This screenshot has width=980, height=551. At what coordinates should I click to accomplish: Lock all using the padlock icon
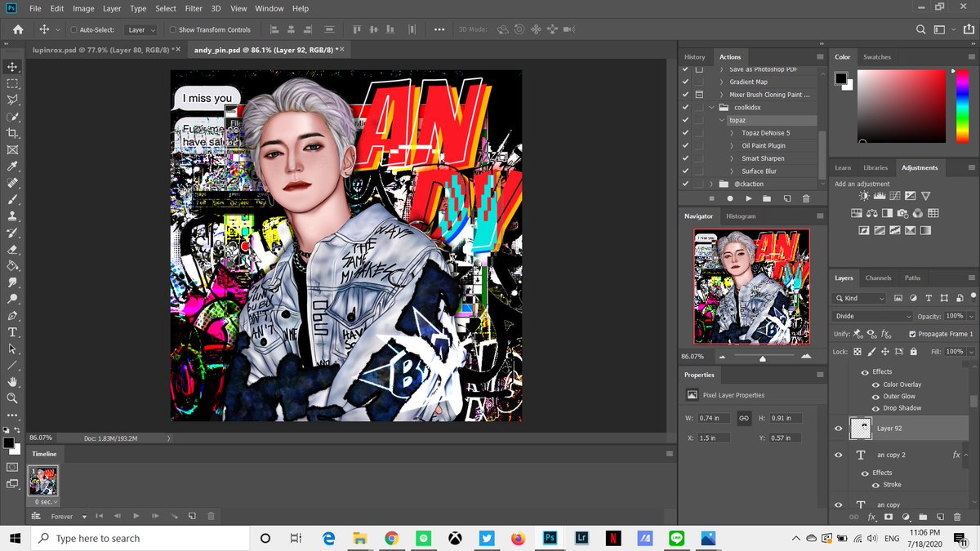[914, 352]
